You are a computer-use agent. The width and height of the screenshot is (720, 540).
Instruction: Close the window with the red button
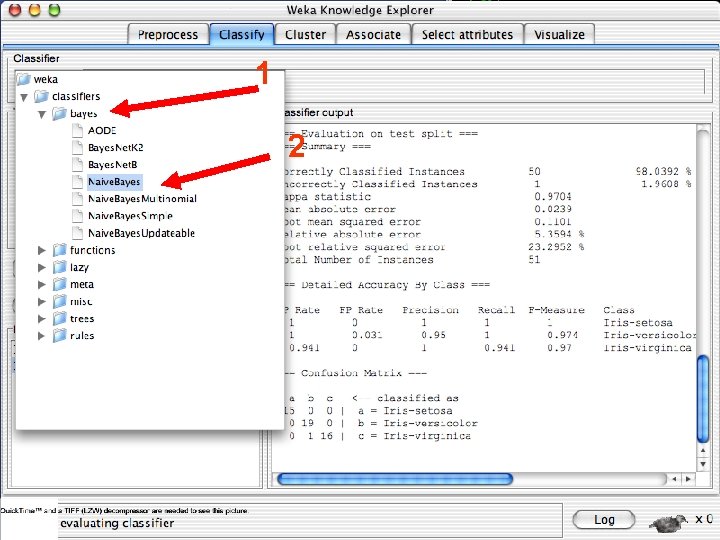click(x=15, y=10)
